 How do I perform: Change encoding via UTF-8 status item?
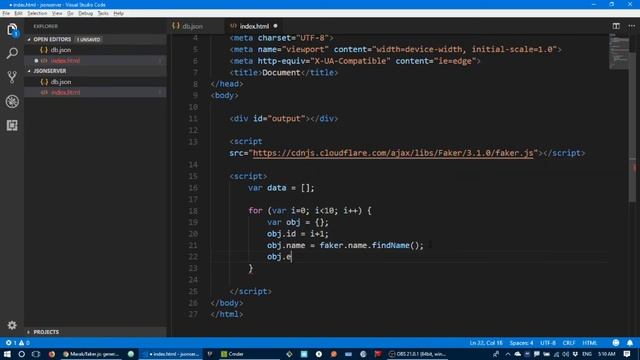click(548, 343)
